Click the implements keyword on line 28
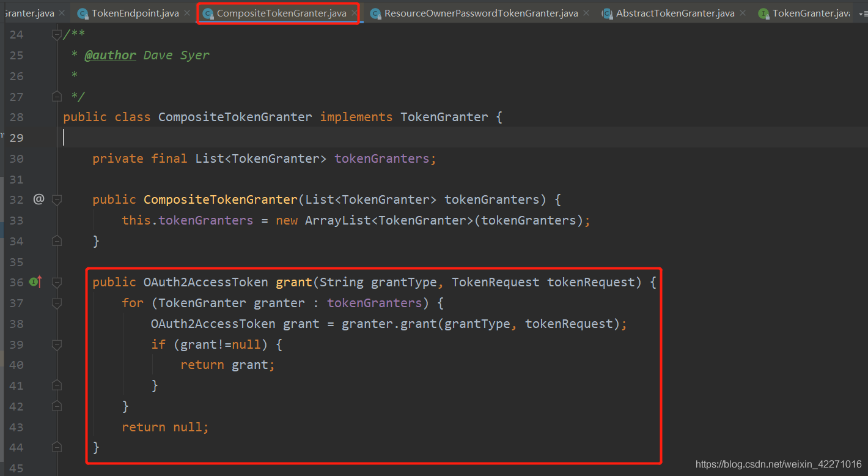 tap(356, 117)
